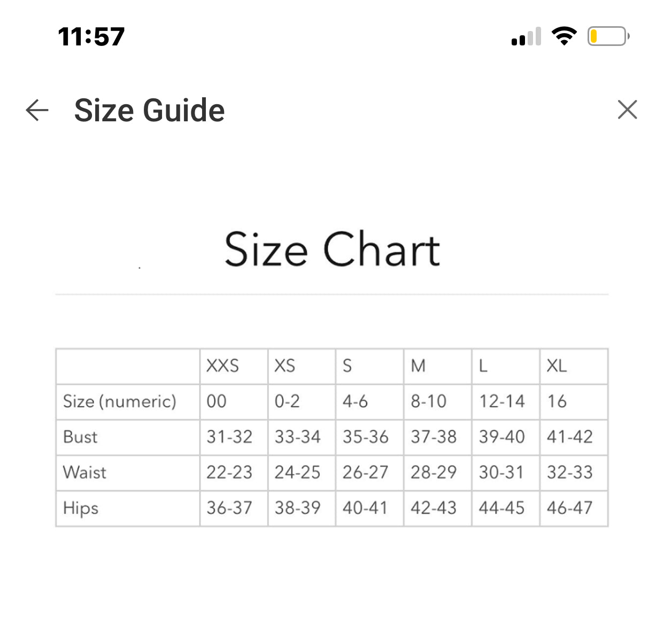Tap the 30-31 waist measurement cell

(x=505, y=472)
